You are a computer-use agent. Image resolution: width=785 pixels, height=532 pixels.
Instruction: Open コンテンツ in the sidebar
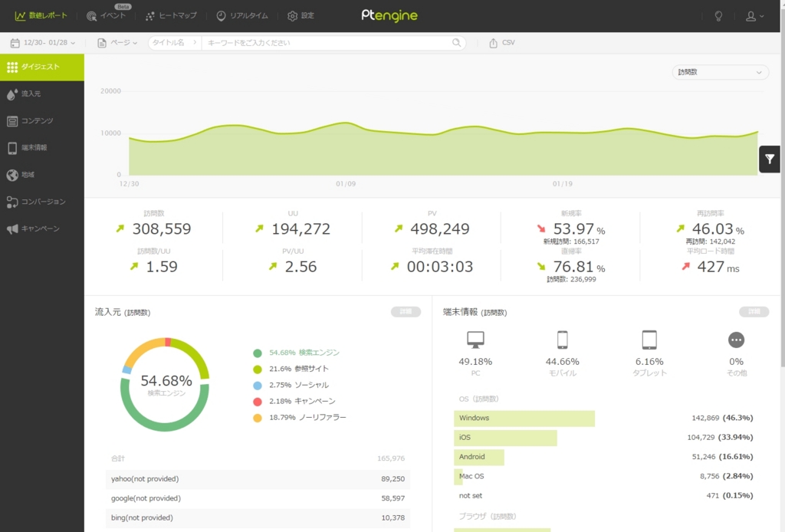(x=42, y=120)
